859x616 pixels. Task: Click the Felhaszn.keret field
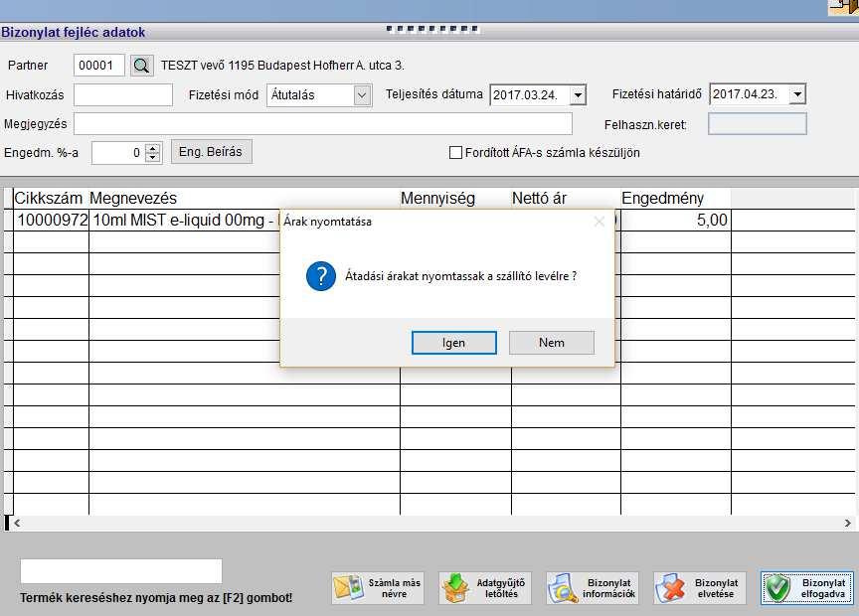coord(758,124)
